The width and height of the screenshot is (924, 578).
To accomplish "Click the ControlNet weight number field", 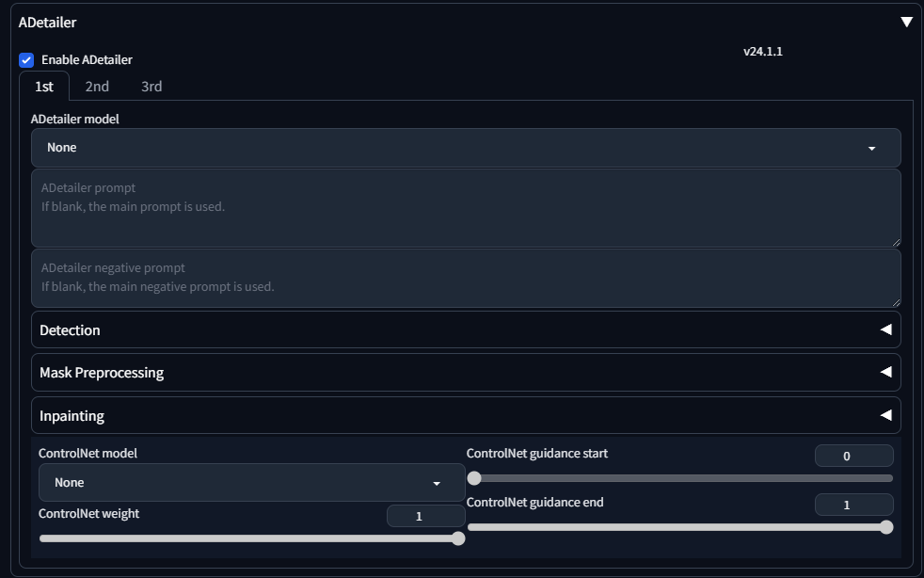I will pyautogui.click(x=425, y=516).
